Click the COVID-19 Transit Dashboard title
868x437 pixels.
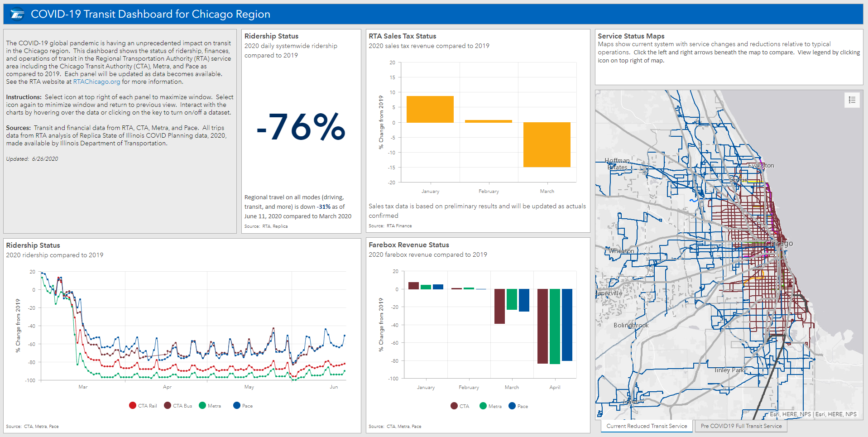tap(150, 14)
